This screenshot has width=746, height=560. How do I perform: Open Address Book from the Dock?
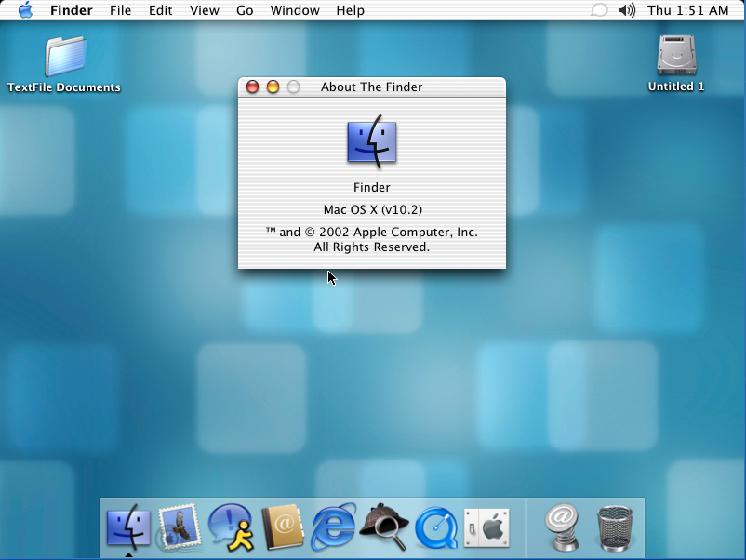coord(283,527)
